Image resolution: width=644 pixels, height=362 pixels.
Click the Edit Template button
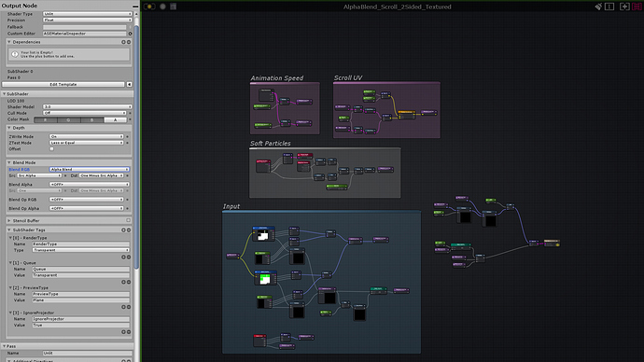63,85
